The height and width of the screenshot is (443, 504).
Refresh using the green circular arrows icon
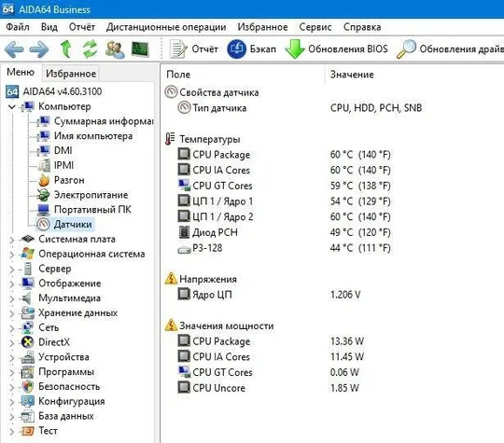point(90,48)
